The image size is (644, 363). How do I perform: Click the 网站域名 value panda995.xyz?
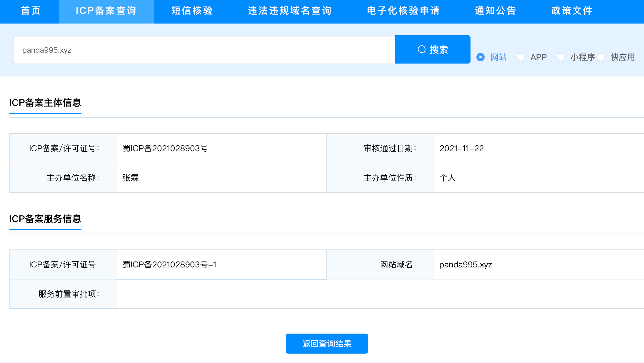(466, 264)
